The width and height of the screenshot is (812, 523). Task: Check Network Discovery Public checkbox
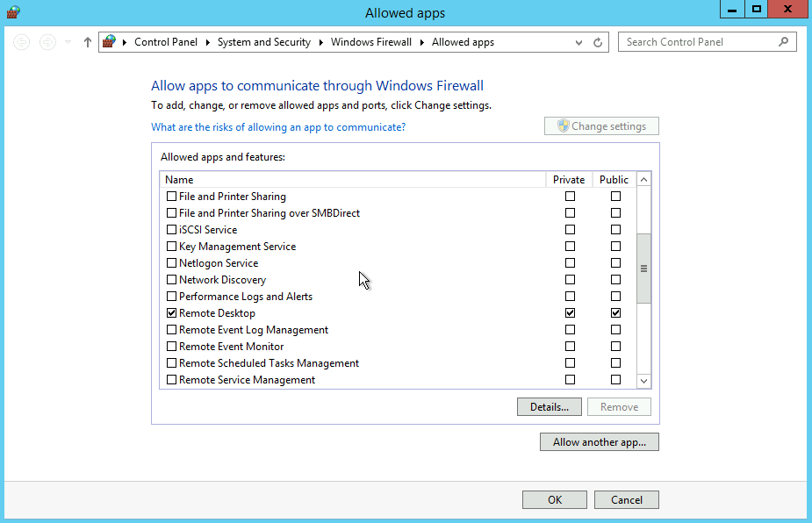615,280
